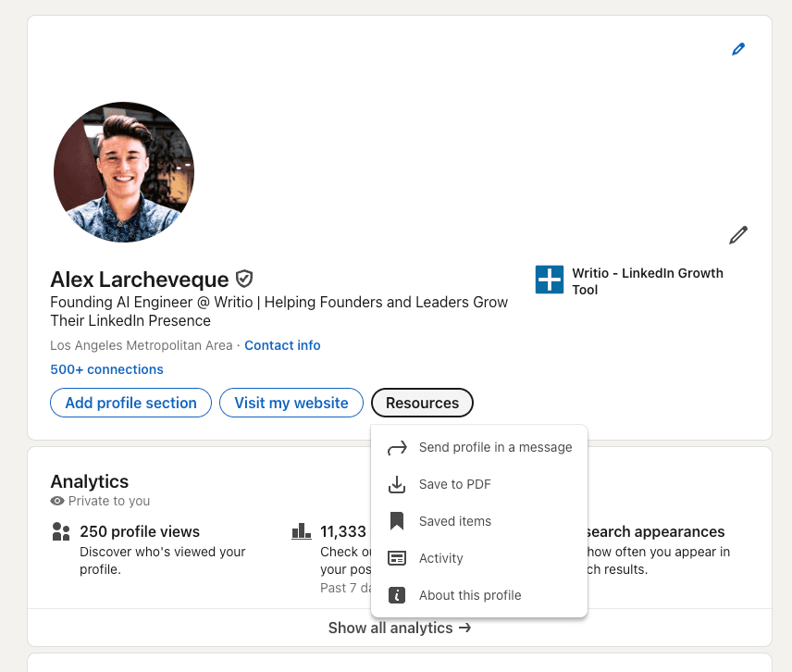
Task: Click Alex's circular profile photo
Action: coord(123,171)
